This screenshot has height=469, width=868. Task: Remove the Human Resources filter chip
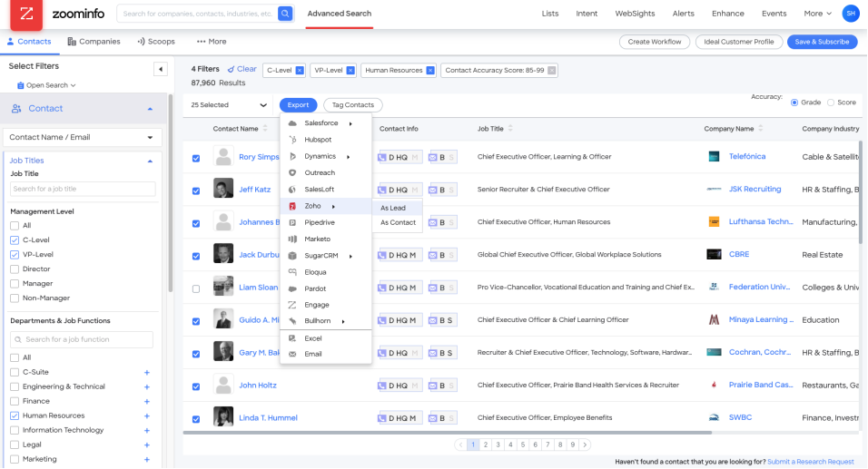[x=429, y=70]
